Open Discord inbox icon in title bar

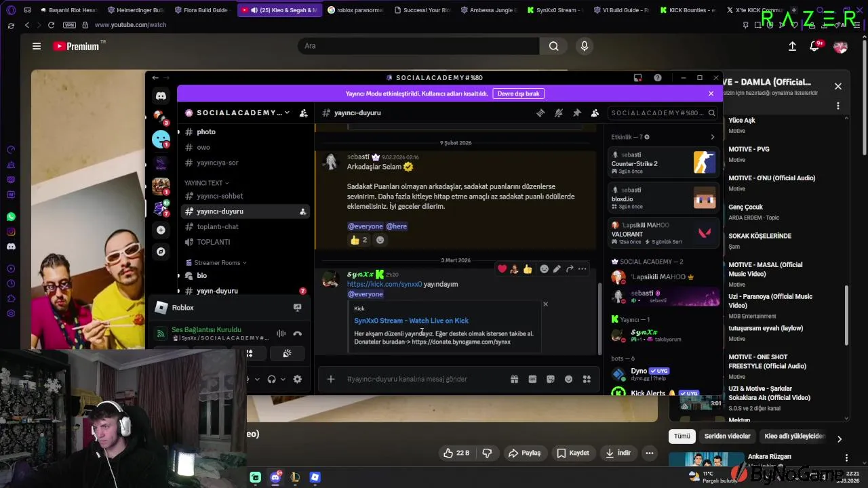tap(638, 78)
